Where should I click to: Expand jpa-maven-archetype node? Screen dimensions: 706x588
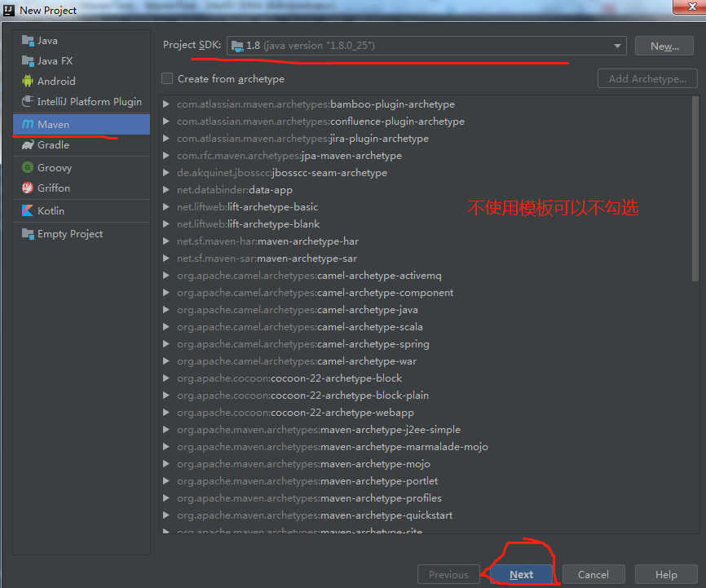[x=166, y=156]
